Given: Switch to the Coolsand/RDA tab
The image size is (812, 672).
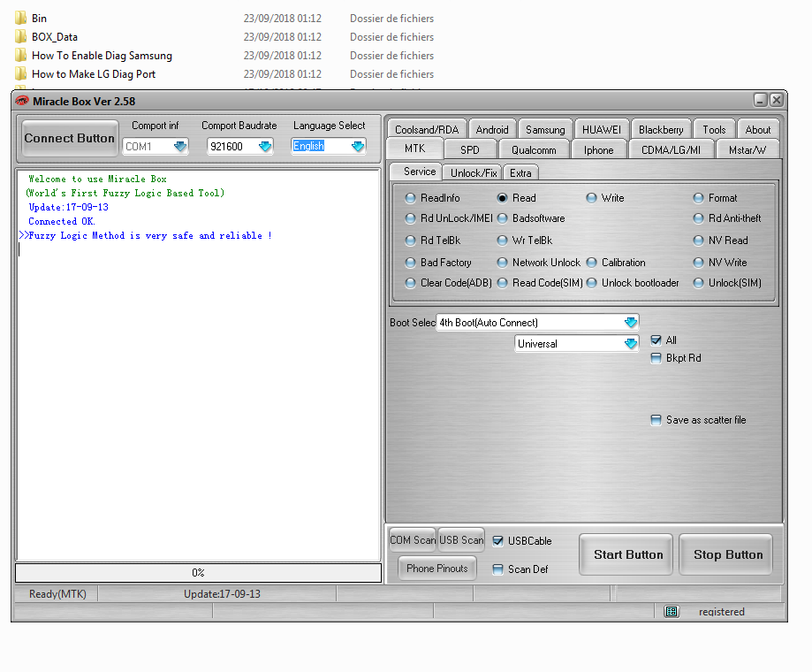Looking at the screenshot, I should tap(427, 129).
